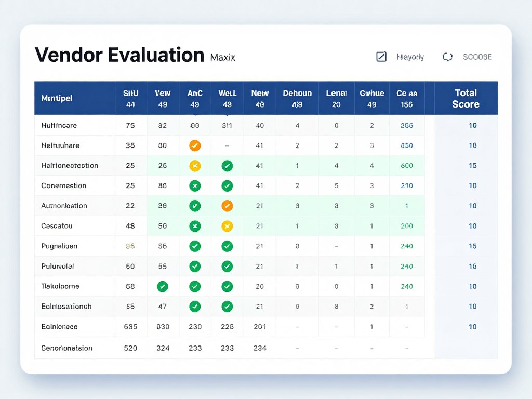Click AnC check icon in Eolniosationeh row
This screenshot has height=399, width=532.
coord(195,307)
